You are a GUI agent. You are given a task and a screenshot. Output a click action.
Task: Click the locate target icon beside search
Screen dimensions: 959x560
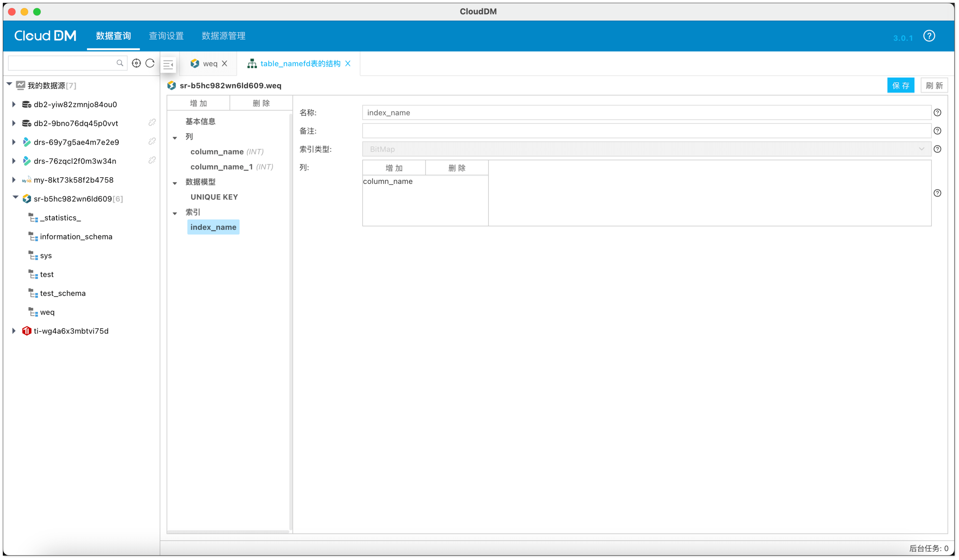(136, 63)
